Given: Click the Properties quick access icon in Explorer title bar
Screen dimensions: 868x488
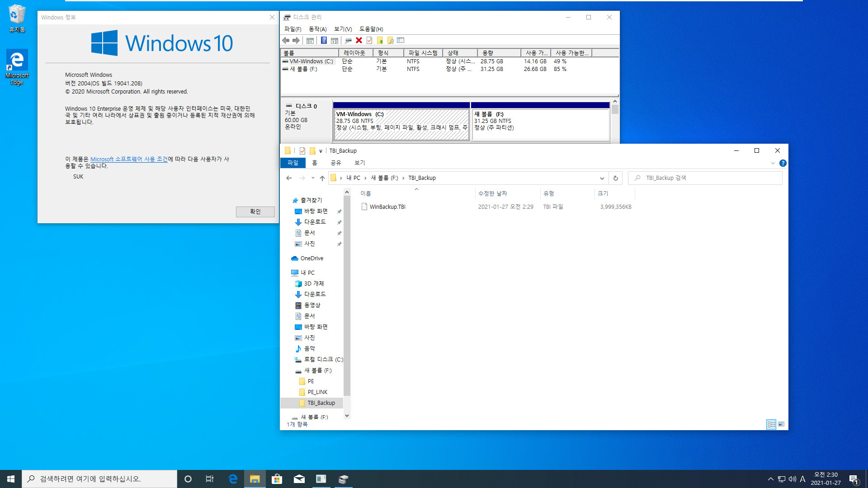Looking at the screenshot, I should click(x=302, y=151).
